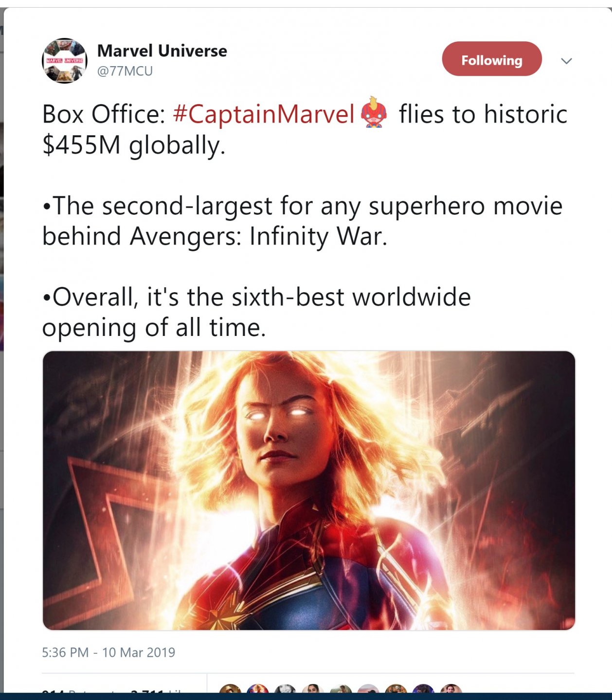
Task: Click the eighth liker avatar
Action: coord(423,690)
